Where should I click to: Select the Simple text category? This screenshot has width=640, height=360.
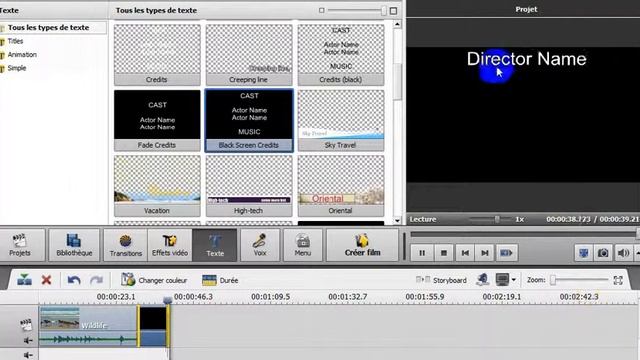click(17, 68)
